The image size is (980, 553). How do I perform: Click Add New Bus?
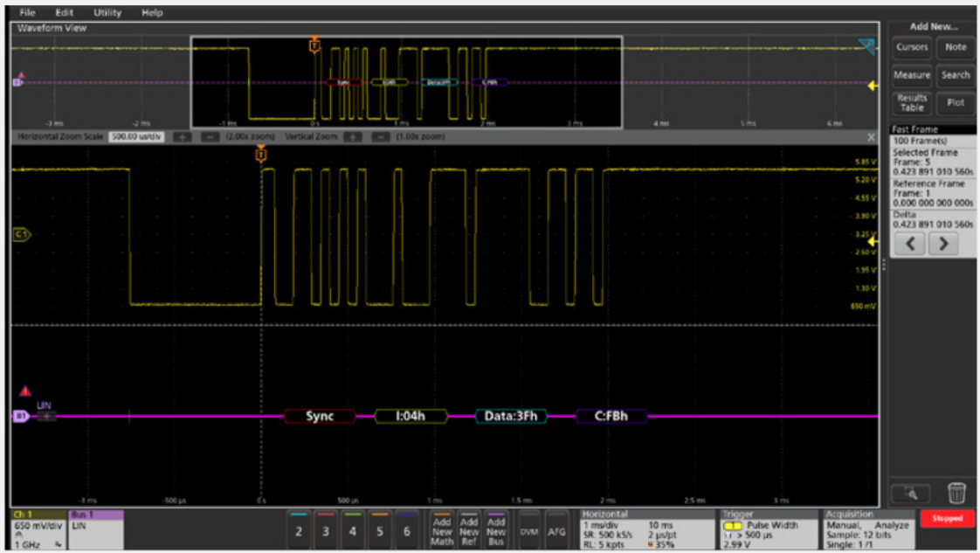[496, 530]
